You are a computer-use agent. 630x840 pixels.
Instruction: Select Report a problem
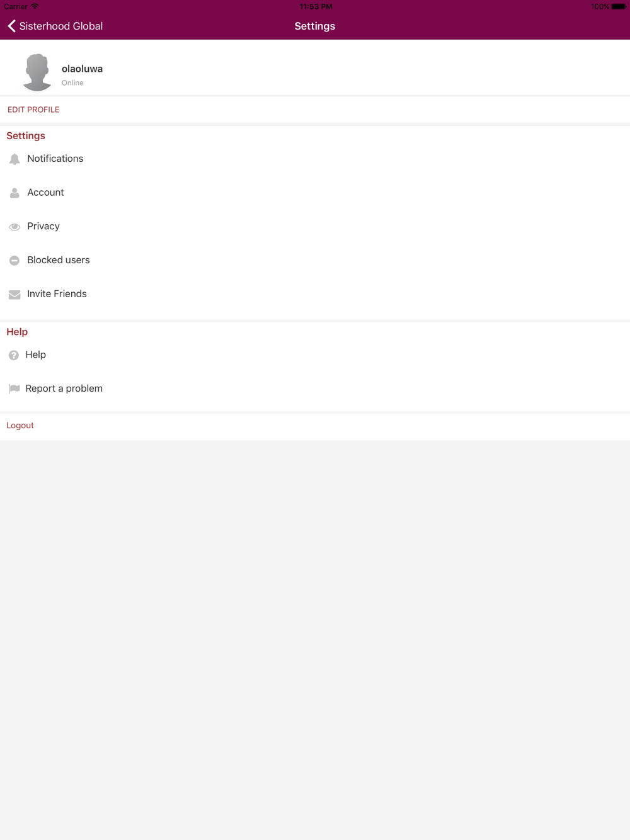click(x=315, y=389)
